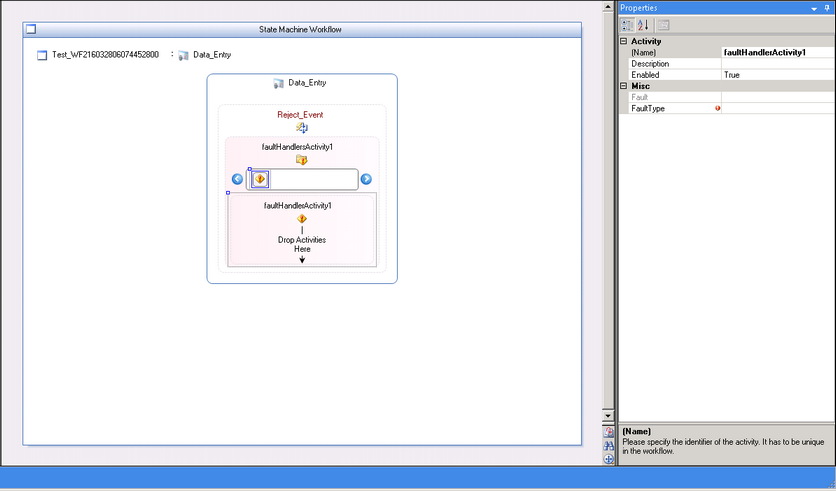Select the Enabled property label
The image size is (836, 491).
tap(645, 75)
